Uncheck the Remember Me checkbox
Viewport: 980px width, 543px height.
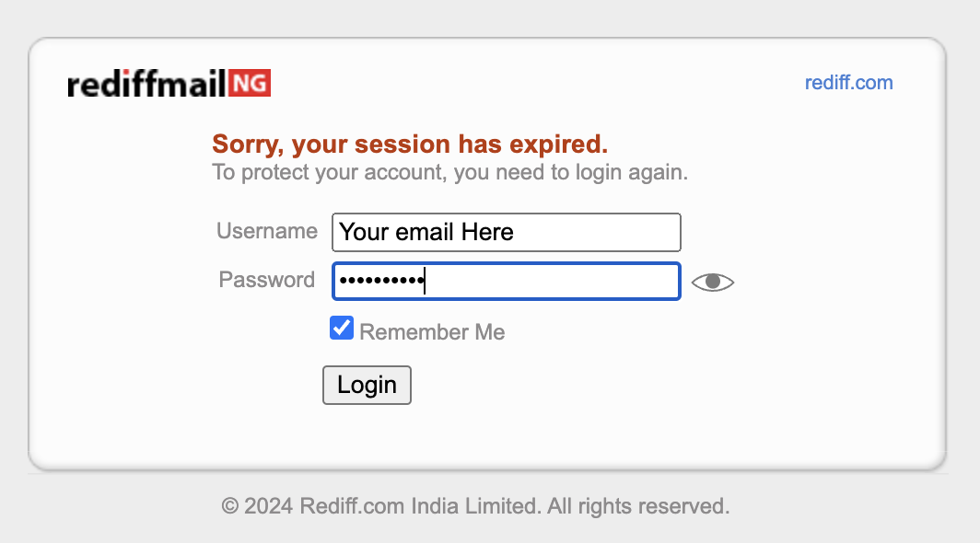coord(341,328)
